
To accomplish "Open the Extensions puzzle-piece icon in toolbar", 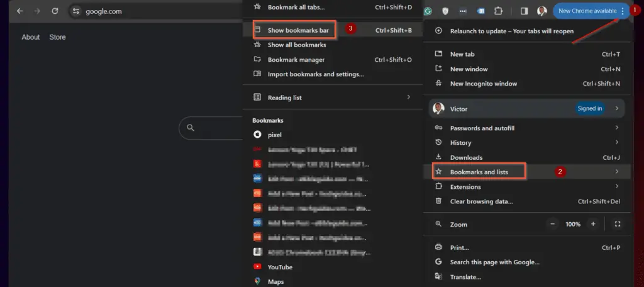I will [x=498, y=11].
